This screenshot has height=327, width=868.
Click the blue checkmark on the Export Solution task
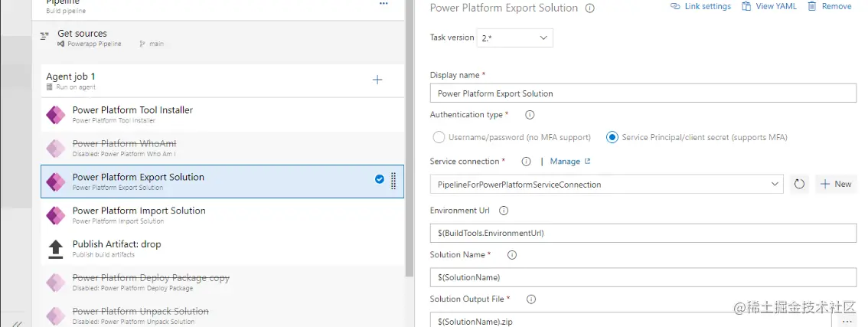pos(380,179)
